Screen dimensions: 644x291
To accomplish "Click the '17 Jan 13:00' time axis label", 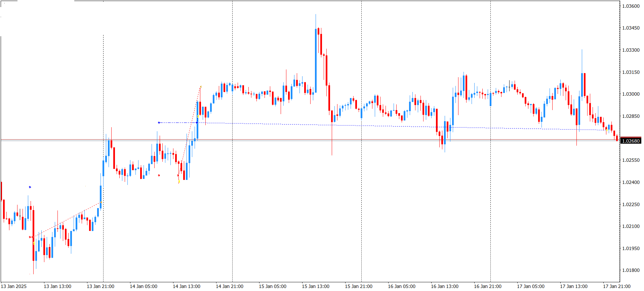I will pos(574,286).
